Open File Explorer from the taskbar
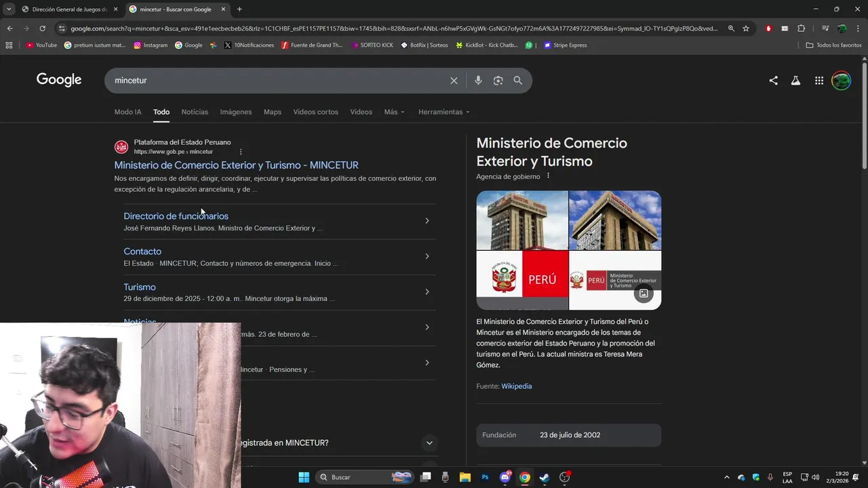 465,477
